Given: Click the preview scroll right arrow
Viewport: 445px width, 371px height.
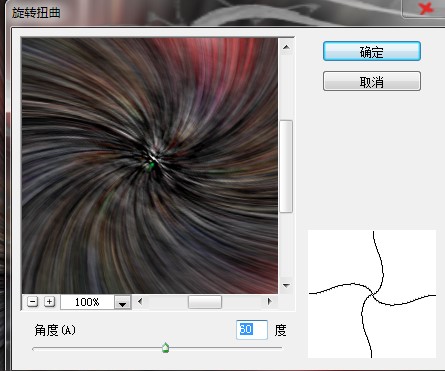Looking at the screenshot, I should click(x=269, y=302).
